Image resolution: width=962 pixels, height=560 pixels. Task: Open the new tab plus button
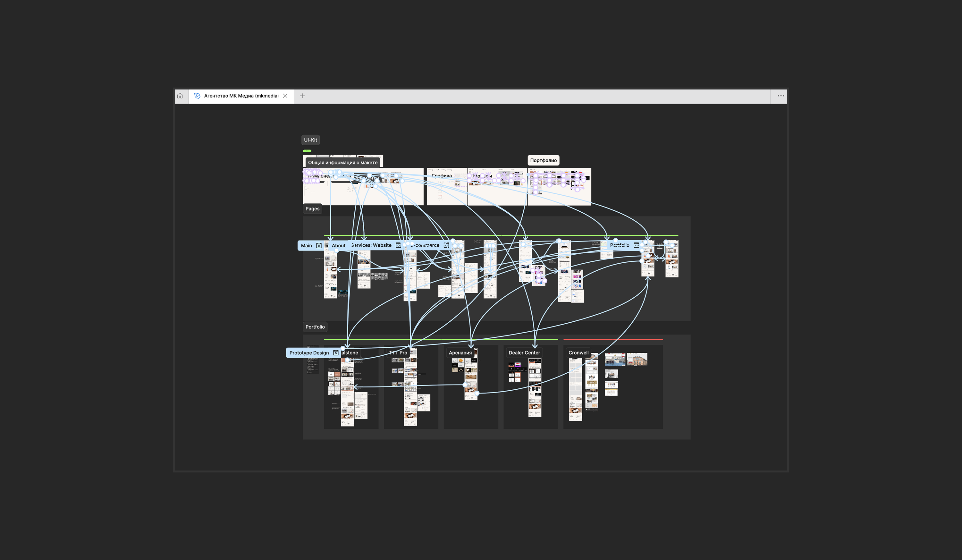(x=302, y=96)
